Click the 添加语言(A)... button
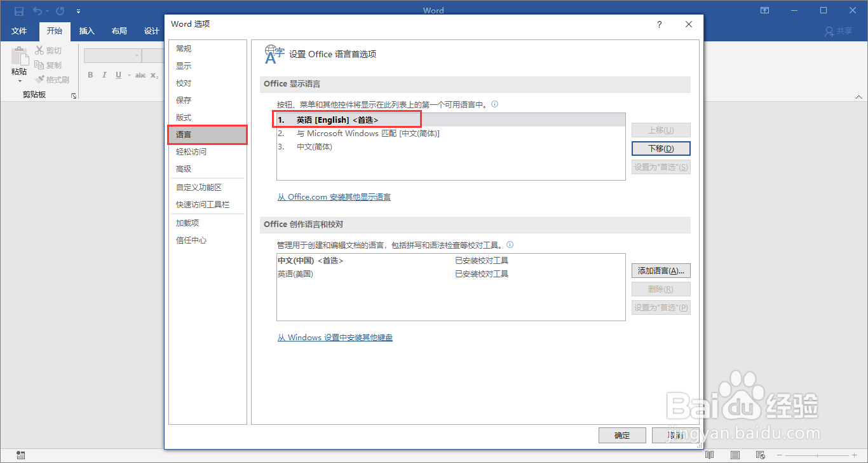The width and height of the screenshot is (868, 463). click(661, 271)
